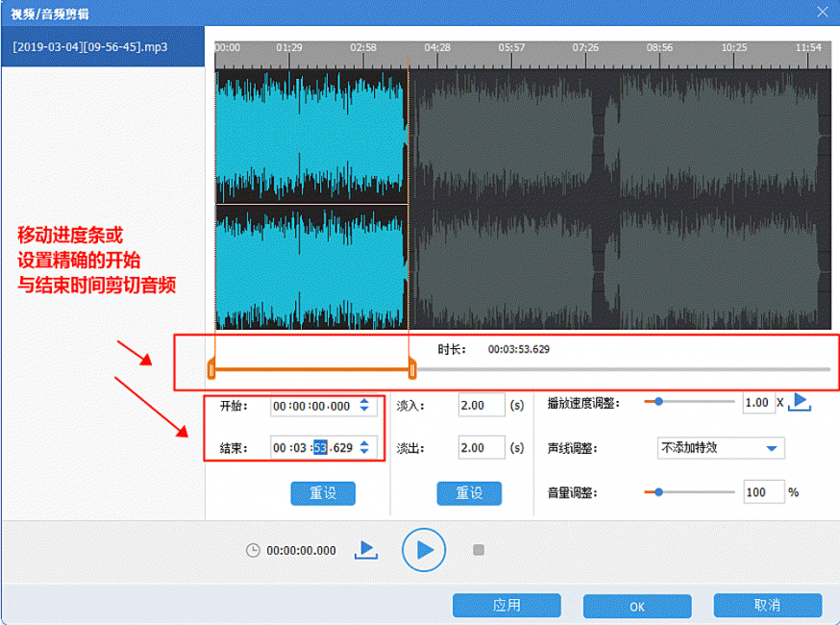Screen dimensions: 840x625
Task: Open the voice effect dropdown
Action: pyautogui.click(x=721, y=448)
